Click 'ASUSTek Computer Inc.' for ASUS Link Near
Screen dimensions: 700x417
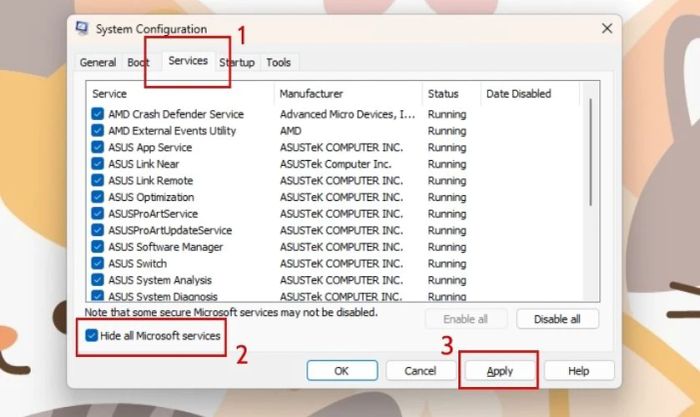pyautogui.click(x=335, y=164)
